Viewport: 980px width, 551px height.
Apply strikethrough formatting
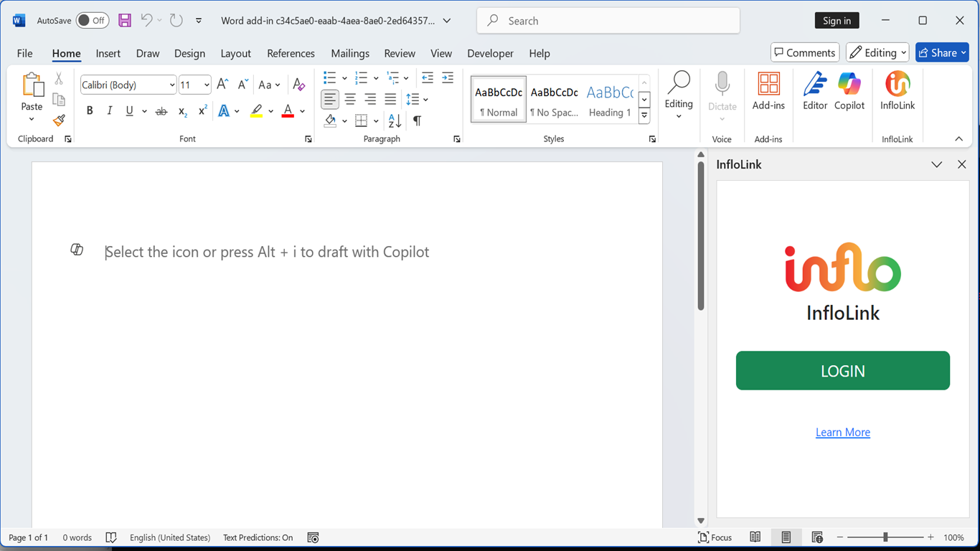click(x=161, y=111)
